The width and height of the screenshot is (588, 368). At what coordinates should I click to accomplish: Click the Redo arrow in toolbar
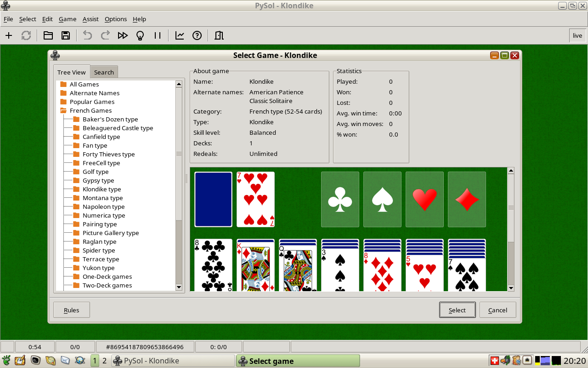105,35
